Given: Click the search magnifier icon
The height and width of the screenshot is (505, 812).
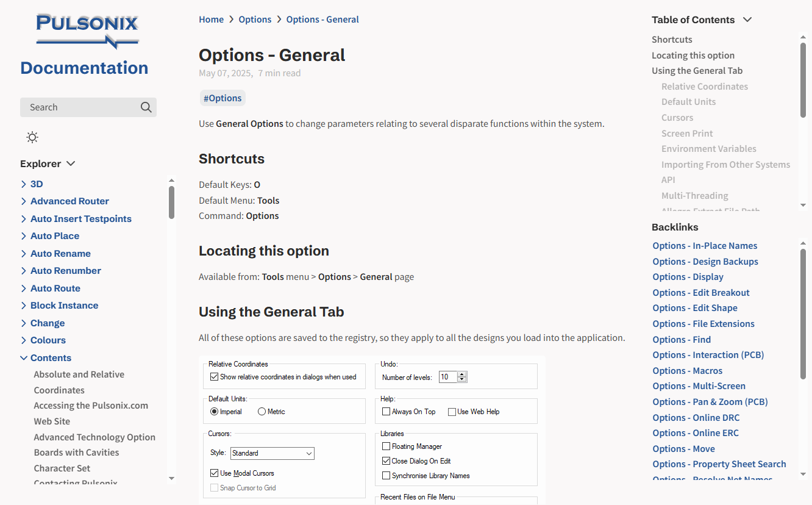Looking at the screenshot, I should tap(146, 107).
